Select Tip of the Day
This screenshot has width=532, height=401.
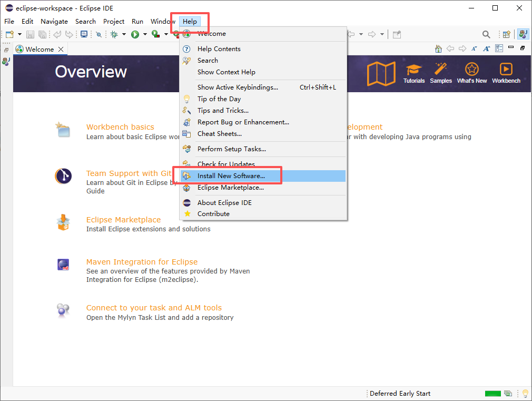point(263,99)
